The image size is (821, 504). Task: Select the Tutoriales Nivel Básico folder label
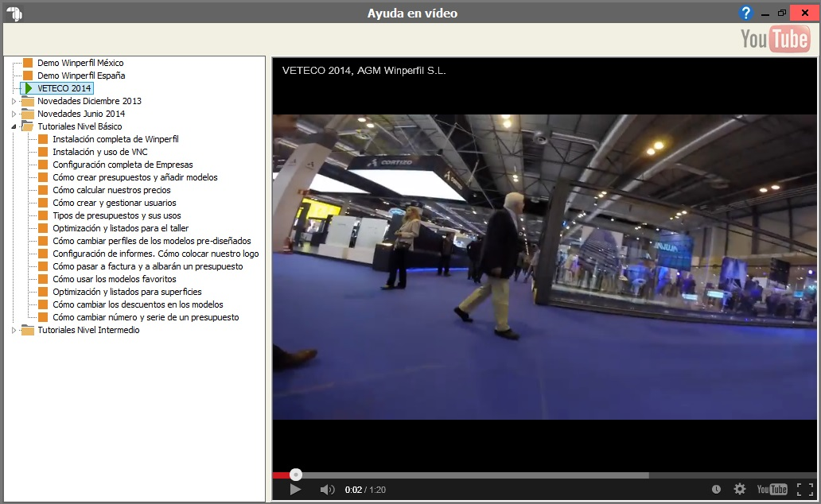coord(80,126)
